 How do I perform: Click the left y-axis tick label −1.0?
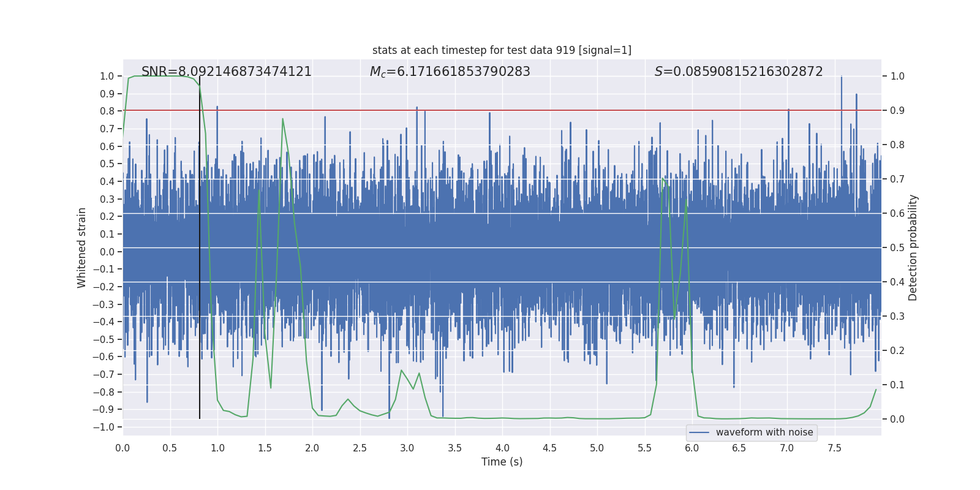coord(104,427)
